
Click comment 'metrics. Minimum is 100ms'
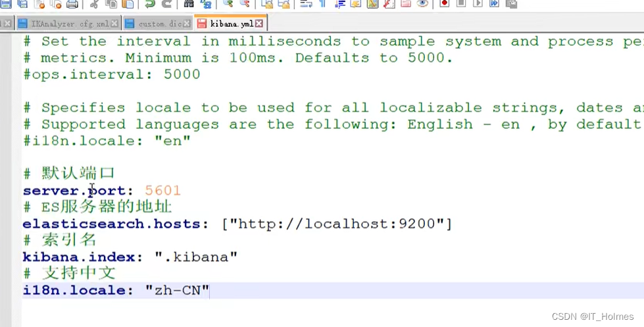pyautogui.click(x=162, y=58)
